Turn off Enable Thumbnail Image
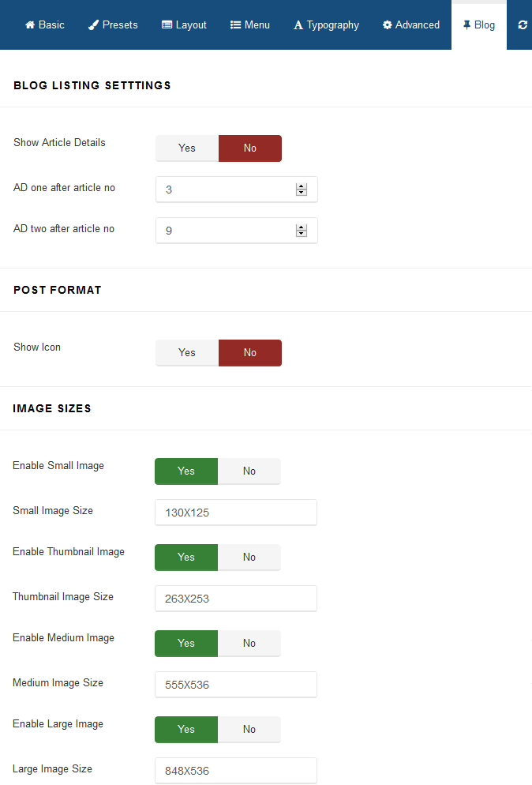Image resolution: width=532 pixels, height=785 pixels. click(x=249, y=557)
